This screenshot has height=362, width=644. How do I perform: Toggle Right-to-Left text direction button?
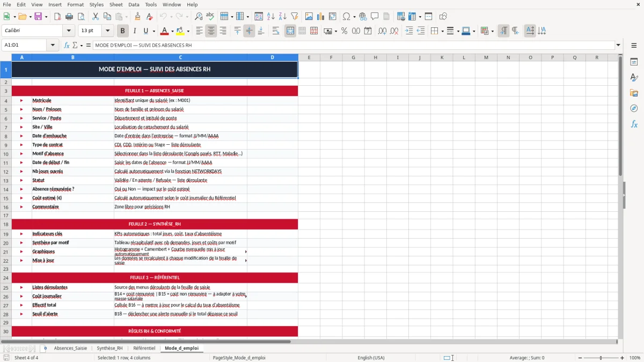pos(515,31)
